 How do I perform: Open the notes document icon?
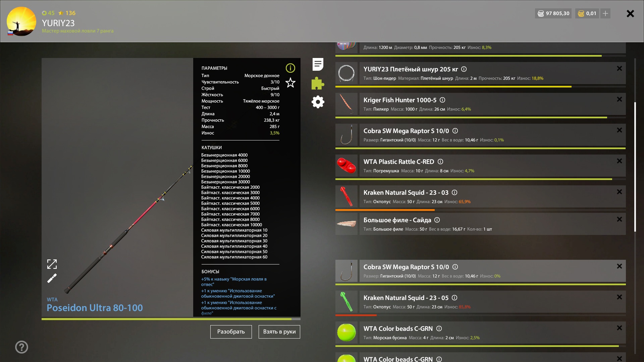pos(318,64)
